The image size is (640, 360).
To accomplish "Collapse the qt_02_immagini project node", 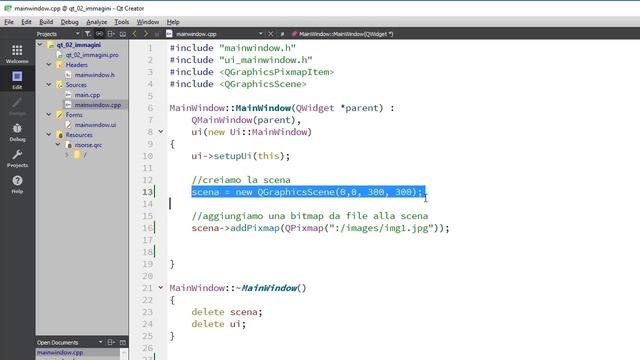I will (40, 44).
